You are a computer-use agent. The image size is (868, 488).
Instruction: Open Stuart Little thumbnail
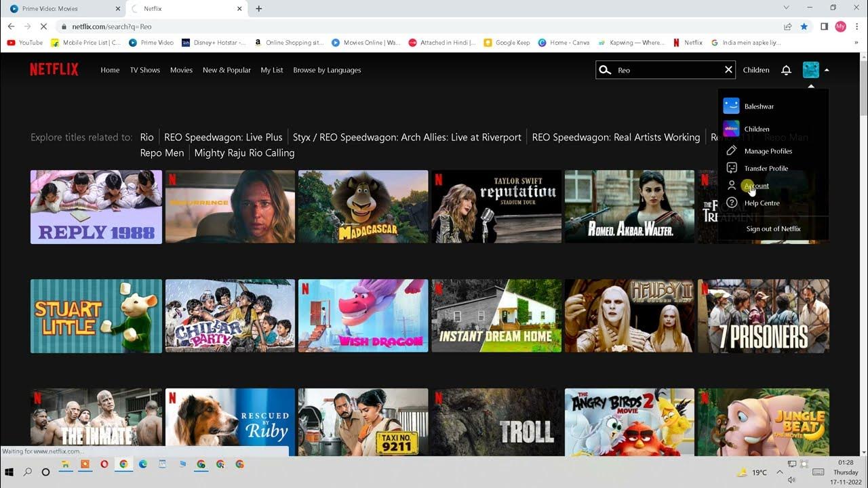96,316
